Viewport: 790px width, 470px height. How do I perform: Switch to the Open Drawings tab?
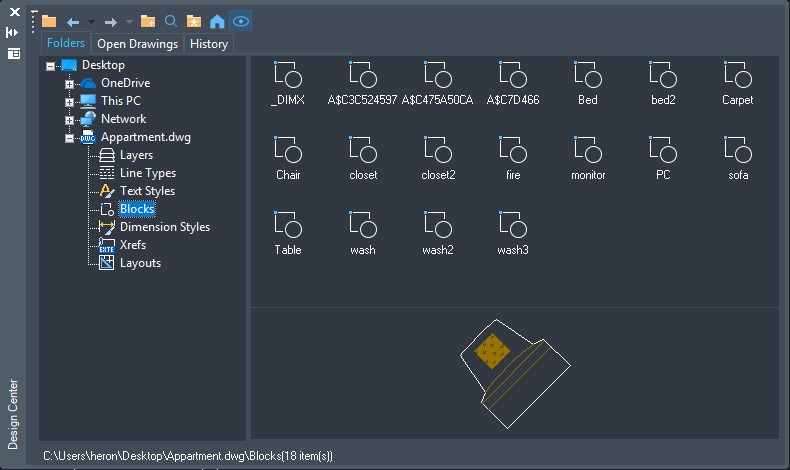click(x=137, y=44)
